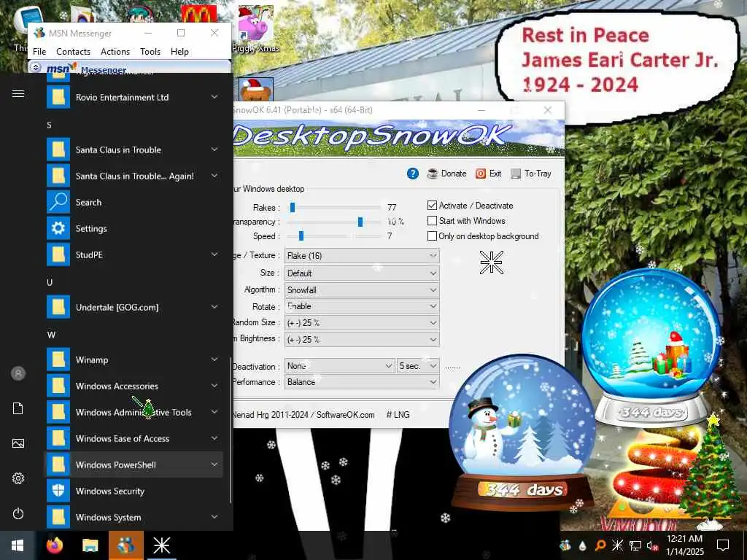
Task: Check Only on desktop background
Action: coord(432,236)
